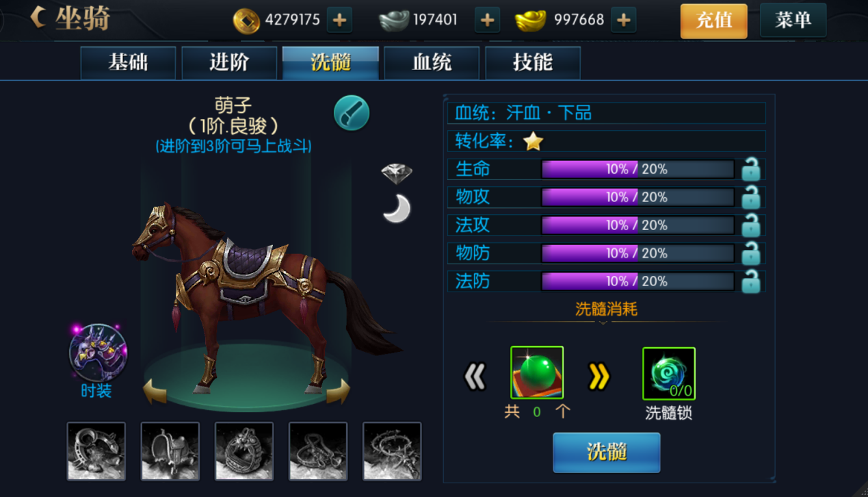Switch consumable with yellow double chevron
This screenshot has height=497, width=868.
[x=599, y=377]
